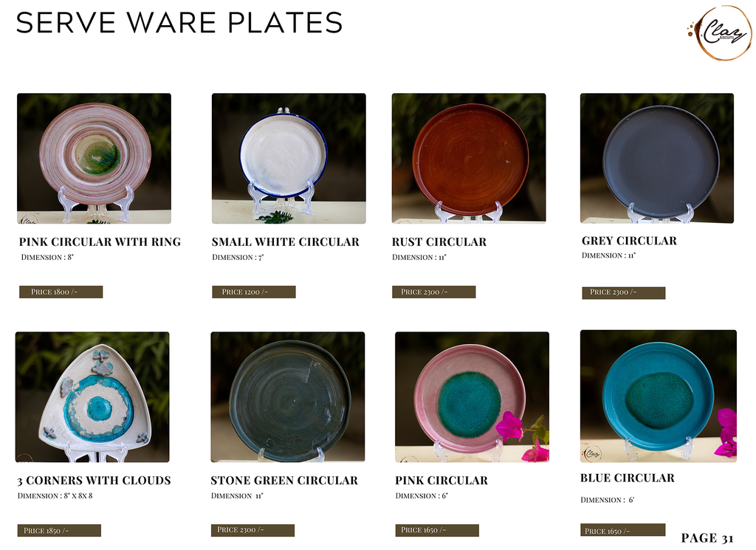This screenshot has height=550, width=756.
Task: View the Pink Circular plate image
Action: click(472, 397)
